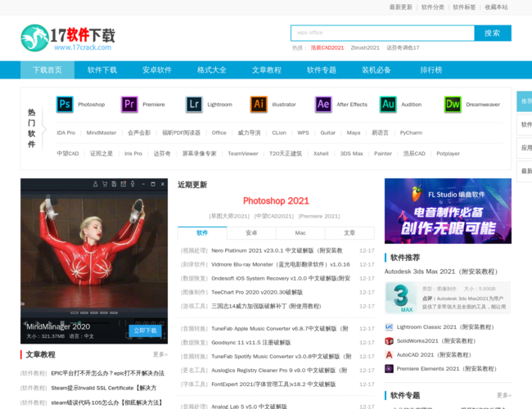This screenshot has height=409, width=532.
Task: Click 更多 next to 软件专题
Action: 504,395
